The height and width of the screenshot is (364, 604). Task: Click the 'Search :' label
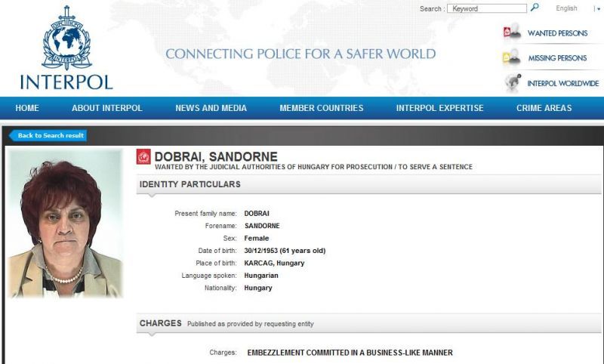433,8
